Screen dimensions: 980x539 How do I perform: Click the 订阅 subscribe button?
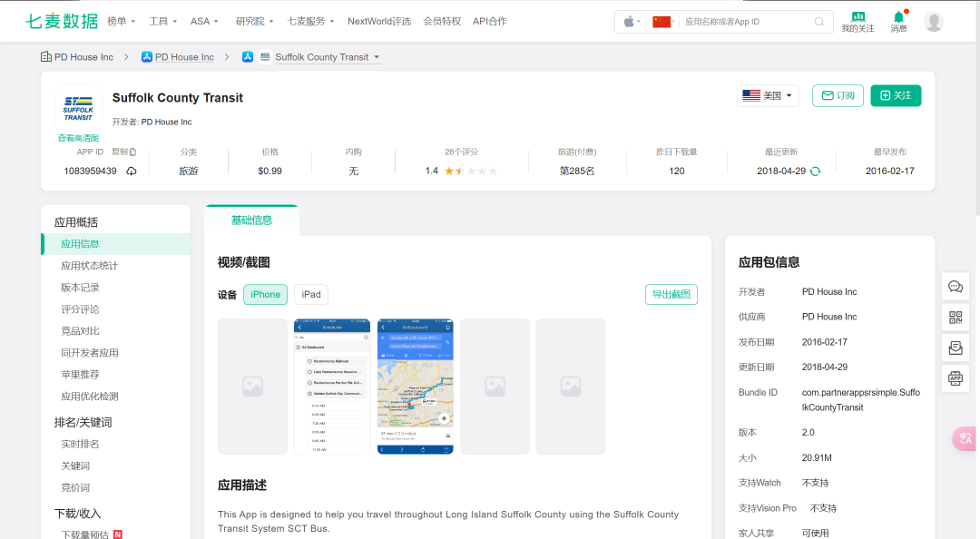pyautogui.click(x=838, y=95)
